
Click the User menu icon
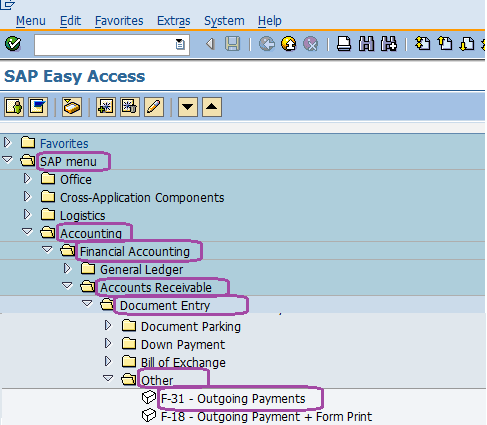(14, 107)
